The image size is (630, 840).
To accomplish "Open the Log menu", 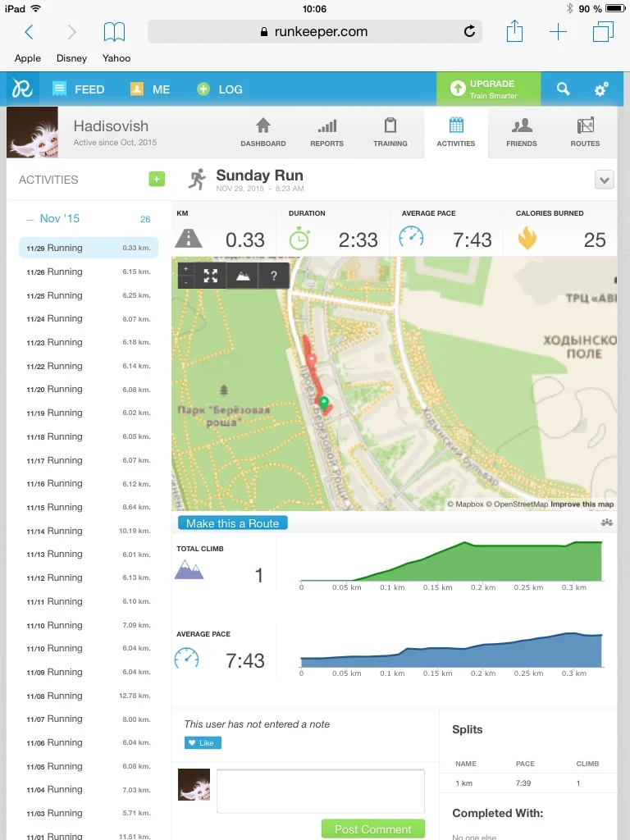I will pos(220,89).
